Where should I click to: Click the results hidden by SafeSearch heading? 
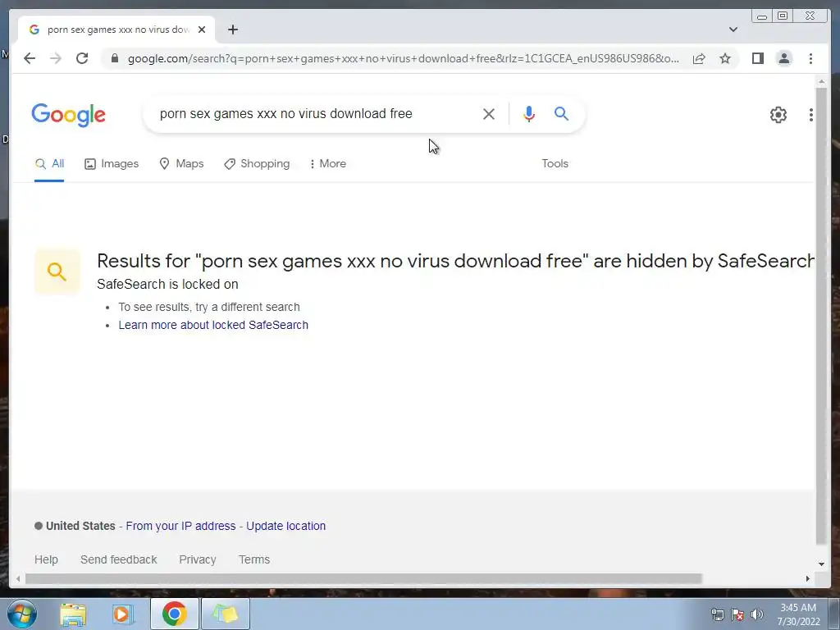[x=456, y=261]
